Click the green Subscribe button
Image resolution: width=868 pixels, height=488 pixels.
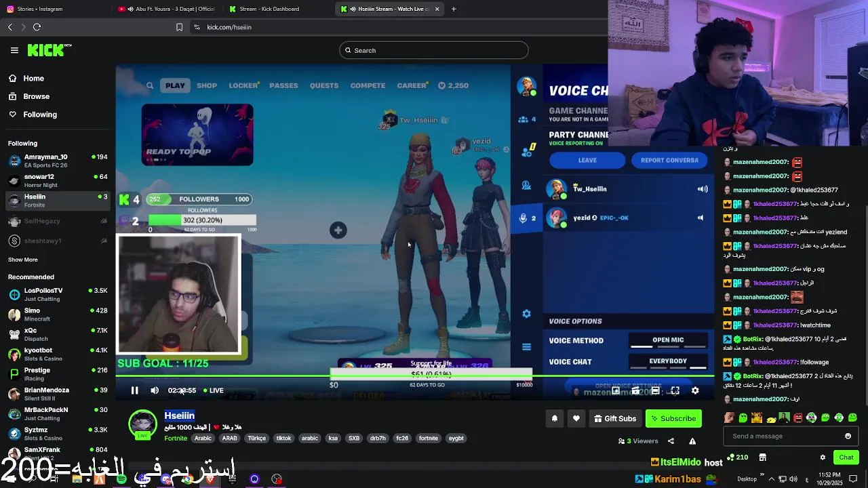tap(673, 419)
